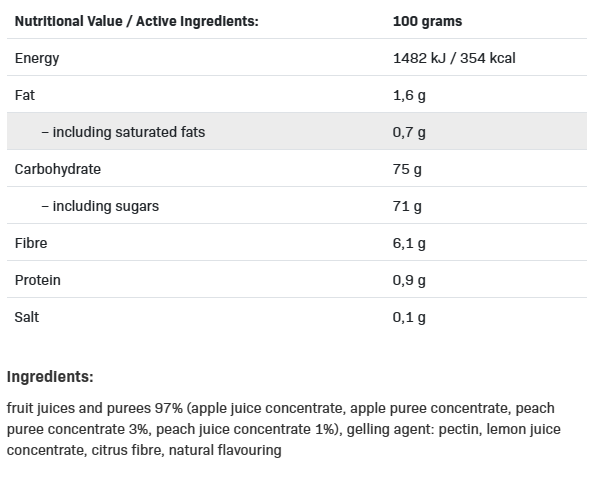The image size is (600, 478).
Task: Click 'including saturated fats' sub-row label
Action: [x=123, y=132]
